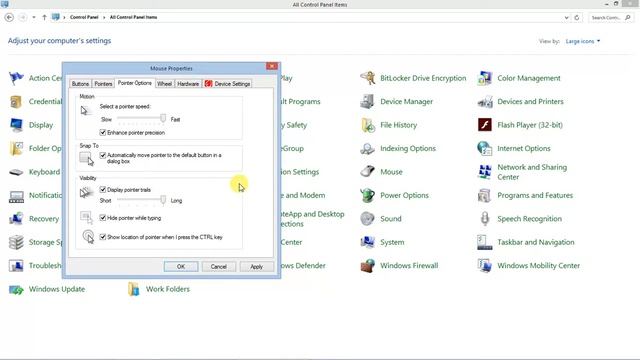Open the Flash Player (32-bit) icon
Image resolution: width=640 pixels, height=360 pixels.
484,125
